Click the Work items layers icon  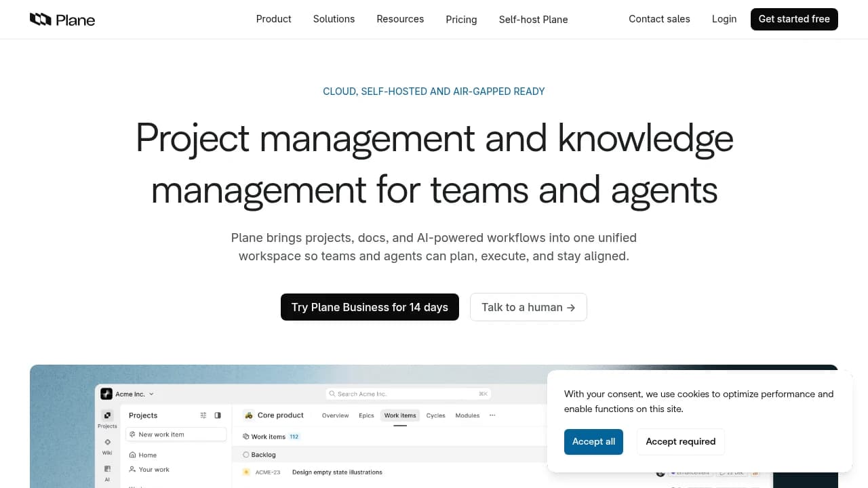[245, 436]
